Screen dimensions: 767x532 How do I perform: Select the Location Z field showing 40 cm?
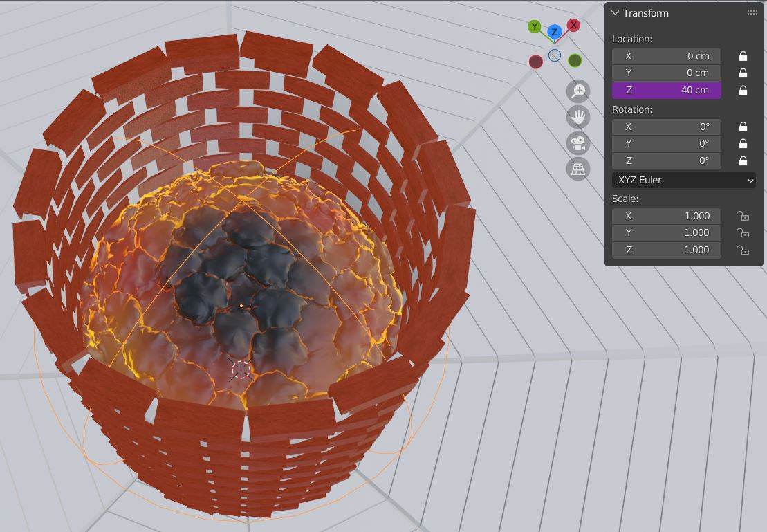(x=667, y=90)
